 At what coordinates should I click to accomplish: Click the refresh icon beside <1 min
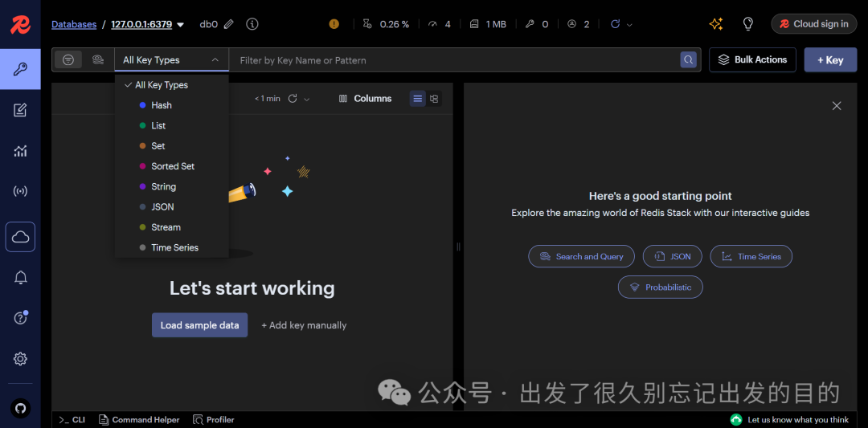[x=293, y=99]
